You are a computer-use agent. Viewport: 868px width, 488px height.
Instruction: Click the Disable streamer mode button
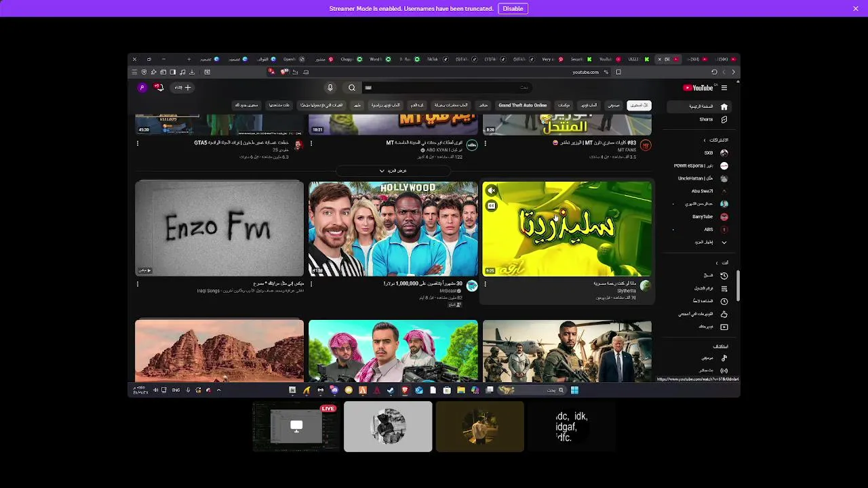[x=513, y=9]
